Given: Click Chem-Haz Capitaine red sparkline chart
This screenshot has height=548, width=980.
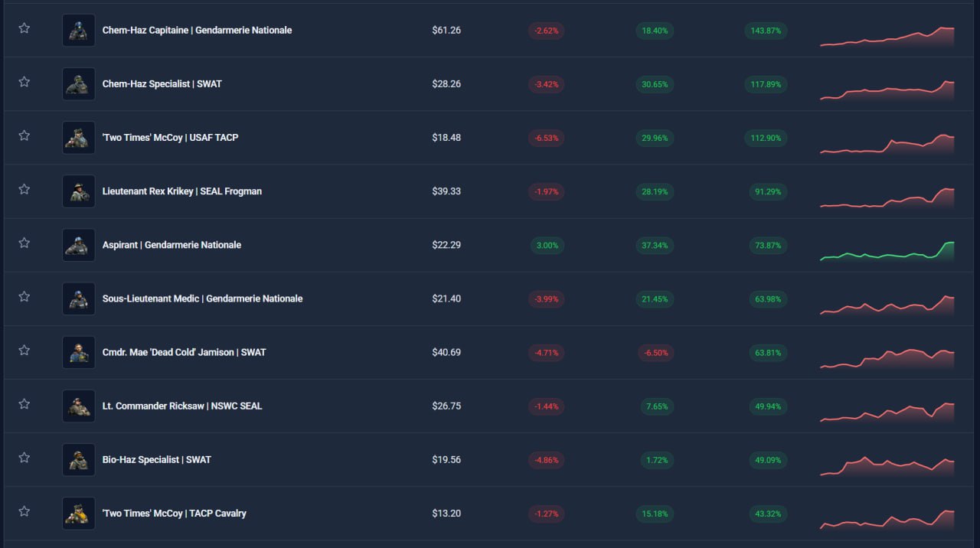Looking at the screenshot, I should (x=887, y=37).
